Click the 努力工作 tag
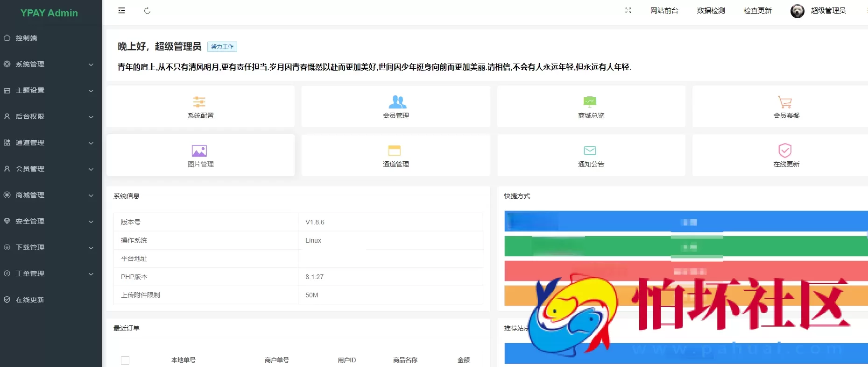 point(222,47)
